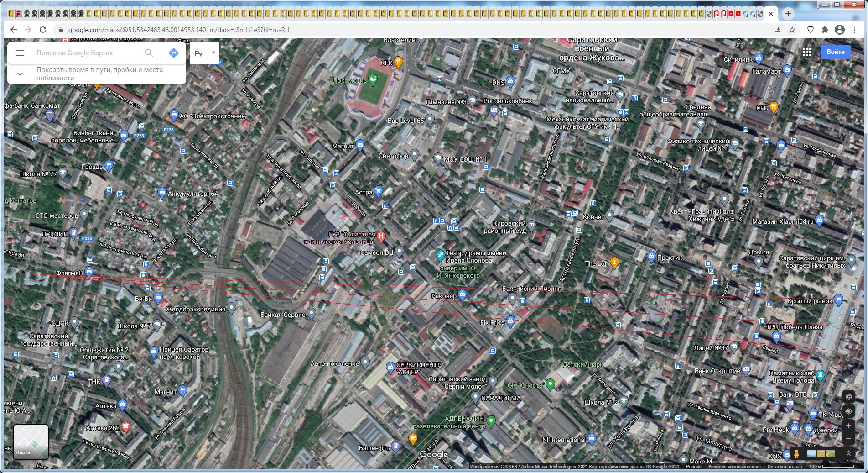Click the АДРЕНАЛИН entertainment center pin
This screenshot has height=473, width=868.
[491, 421]
